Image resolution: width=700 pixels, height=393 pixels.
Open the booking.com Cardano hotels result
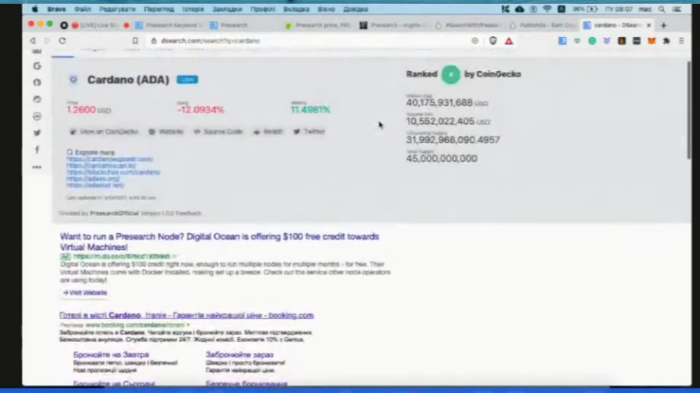pyautogui.click(x=187, y=315)
